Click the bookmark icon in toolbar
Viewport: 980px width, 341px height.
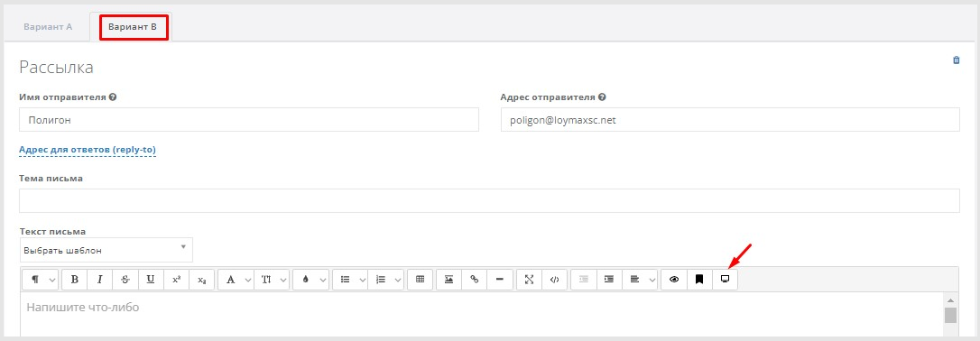pos(699,280)
